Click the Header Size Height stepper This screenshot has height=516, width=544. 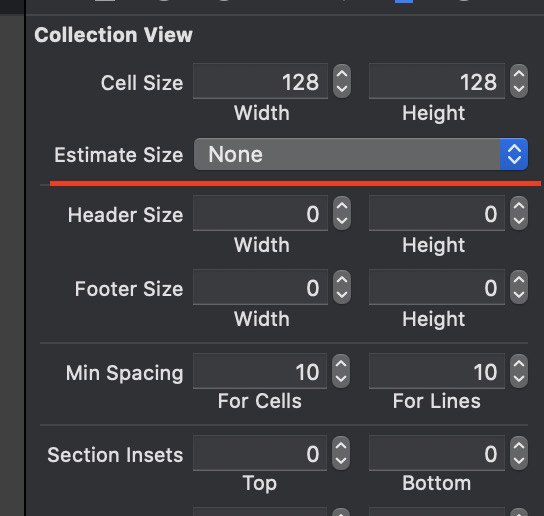519,213
